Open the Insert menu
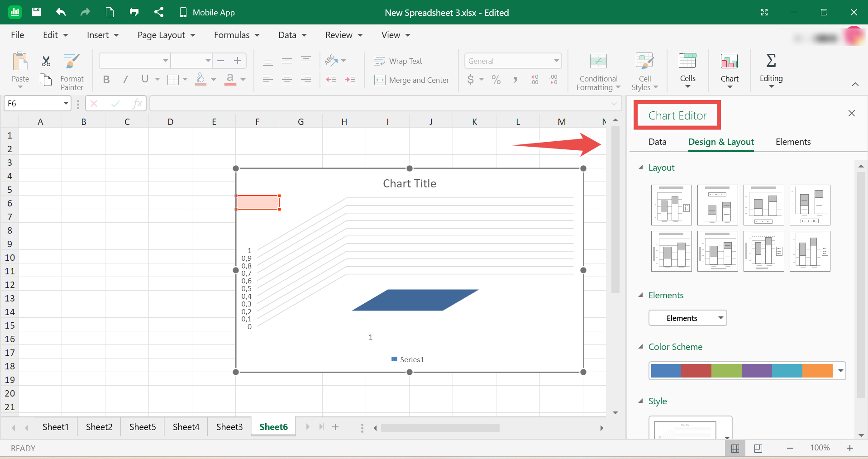Viewport: 868px width, 459px height. [x=102, y=35]
